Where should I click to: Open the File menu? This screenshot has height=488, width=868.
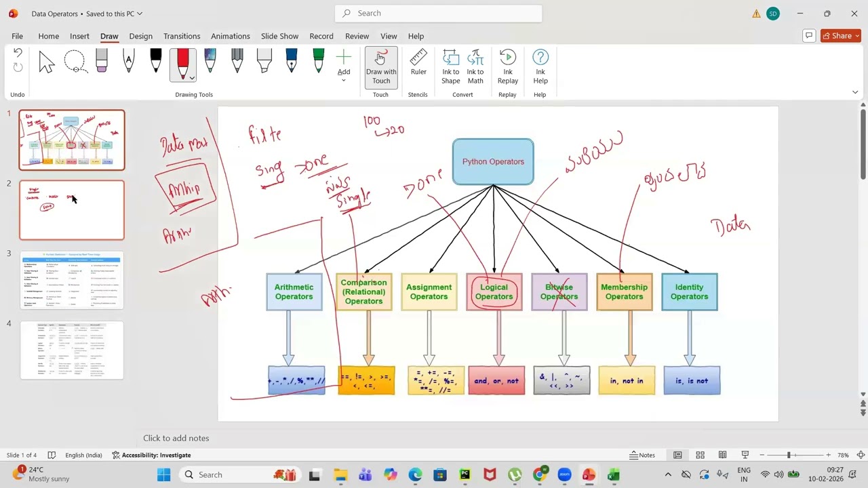[17, 36]
